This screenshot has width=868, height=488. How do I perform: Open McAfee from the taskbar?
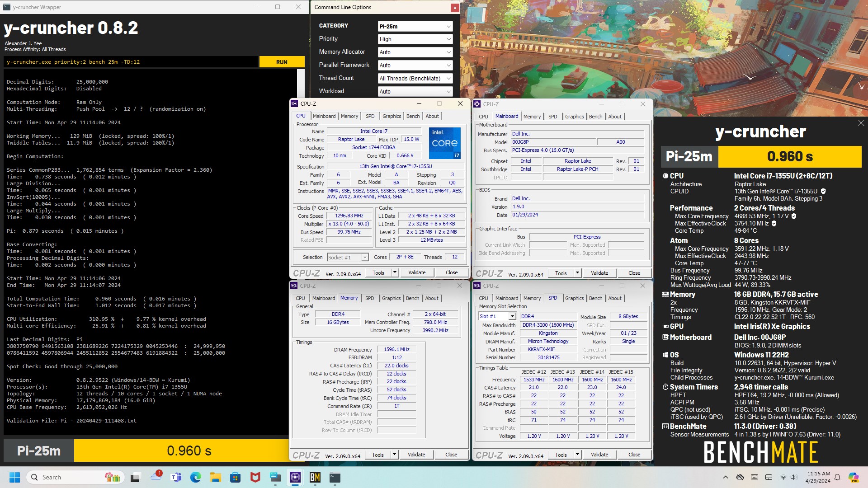point(255,477)
